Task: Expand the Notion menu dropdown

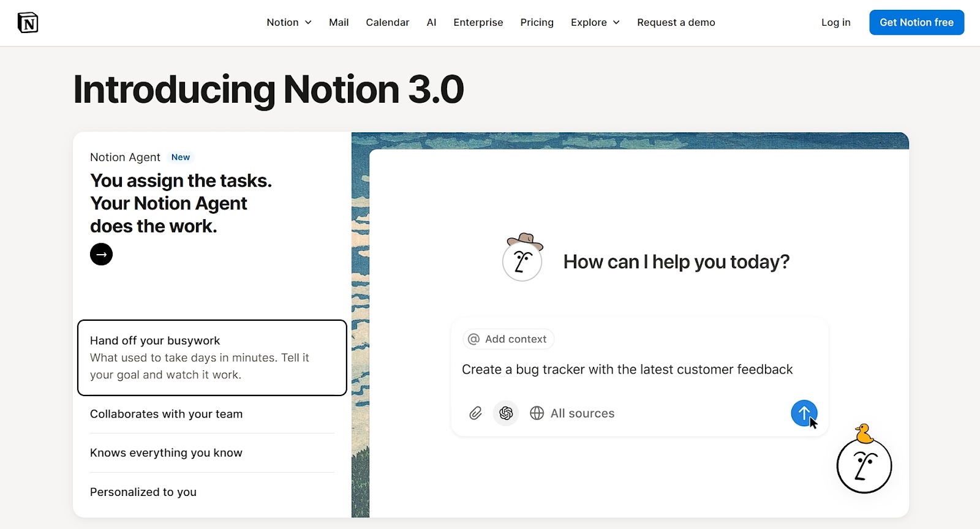Action: click(289, 23)
